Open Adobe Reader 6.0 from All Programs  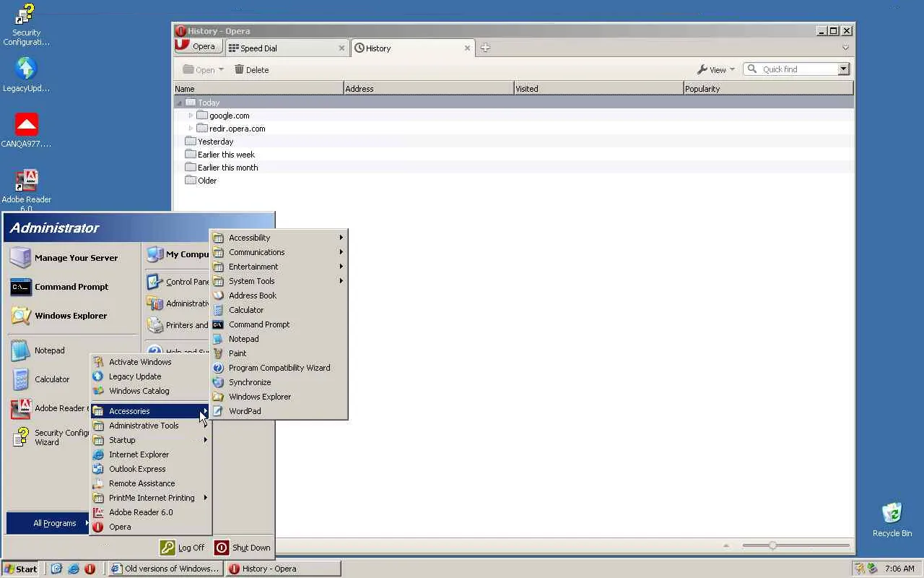[151, 512]
